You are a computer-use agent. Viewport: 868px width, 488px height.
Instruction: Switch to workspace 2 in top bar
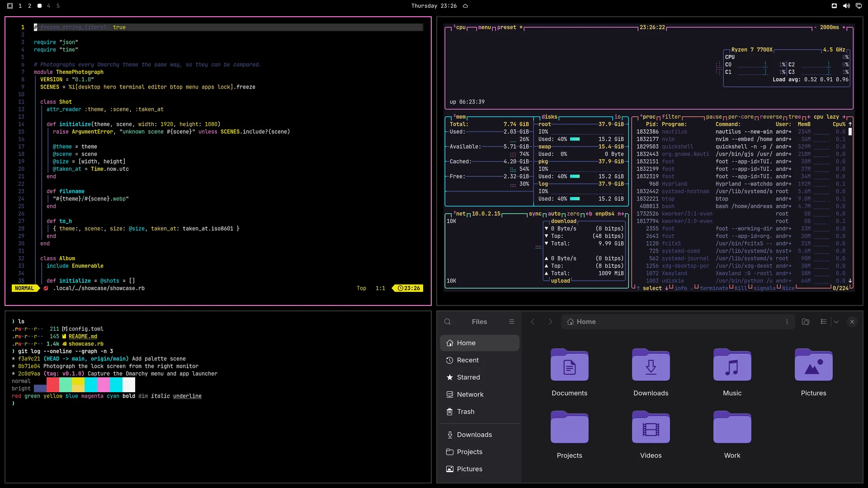[30, 6]
